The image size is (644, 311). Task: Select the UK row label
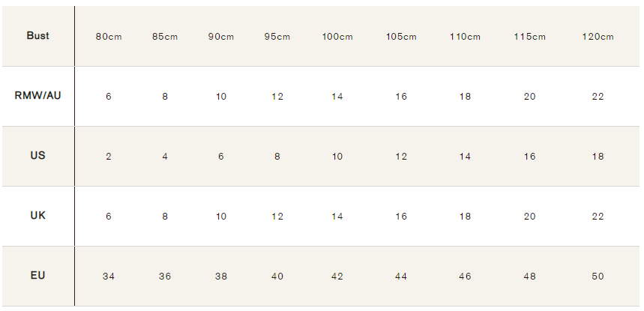(x=37, y=216)
